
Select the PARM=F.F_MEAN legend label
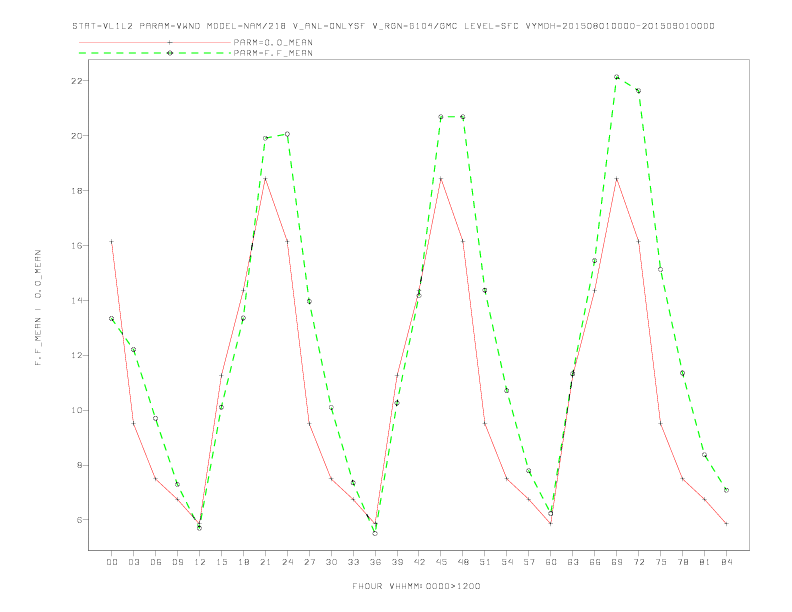273,53
